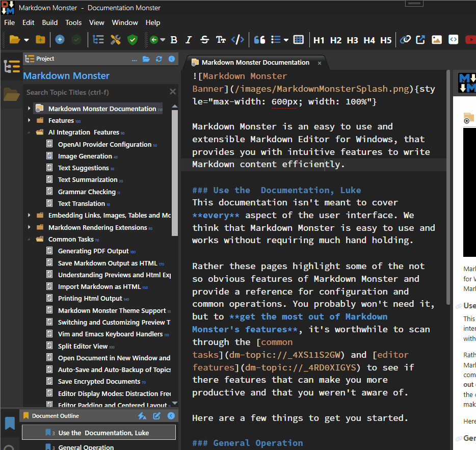Expand the Features folder
The height and width of the screenshot is (450, 476).
[x=29, y=120]
